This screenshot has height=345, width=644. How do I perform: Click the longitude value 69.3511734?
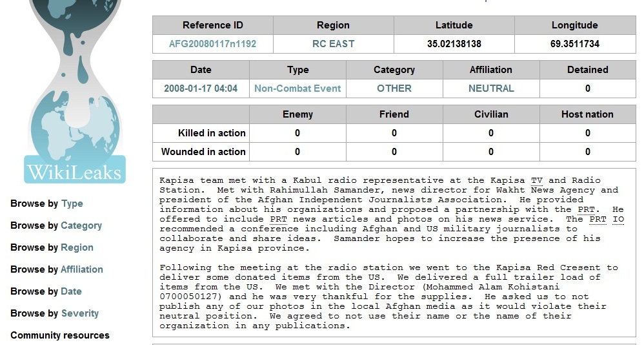[575, 45]
